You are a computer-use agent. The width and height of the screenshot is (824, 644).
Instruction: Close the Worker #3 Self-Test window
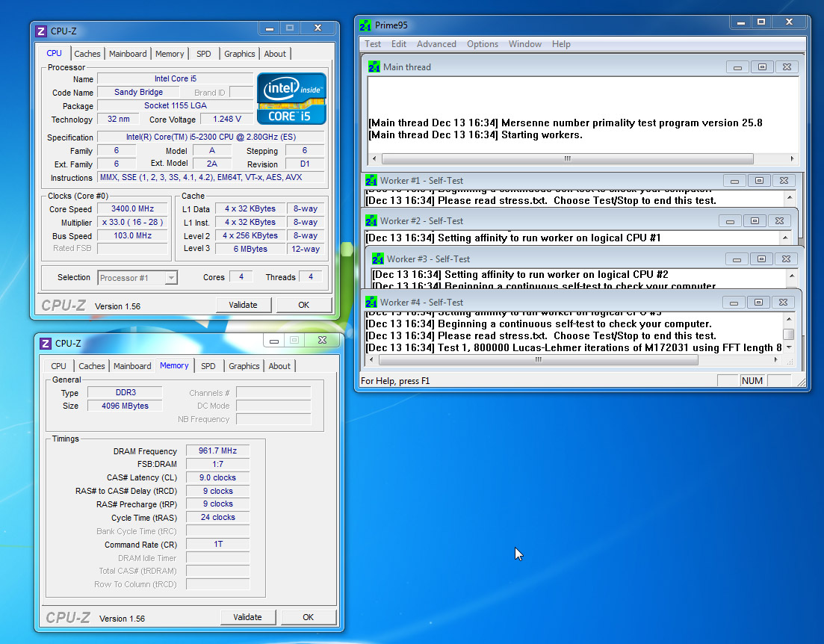[786, 259]
